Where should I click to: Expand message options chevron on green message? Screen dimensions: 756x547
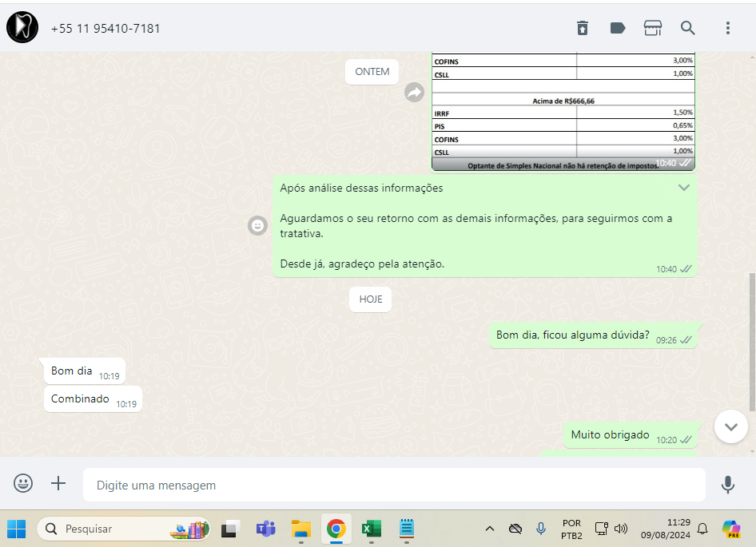pos(684,188)
